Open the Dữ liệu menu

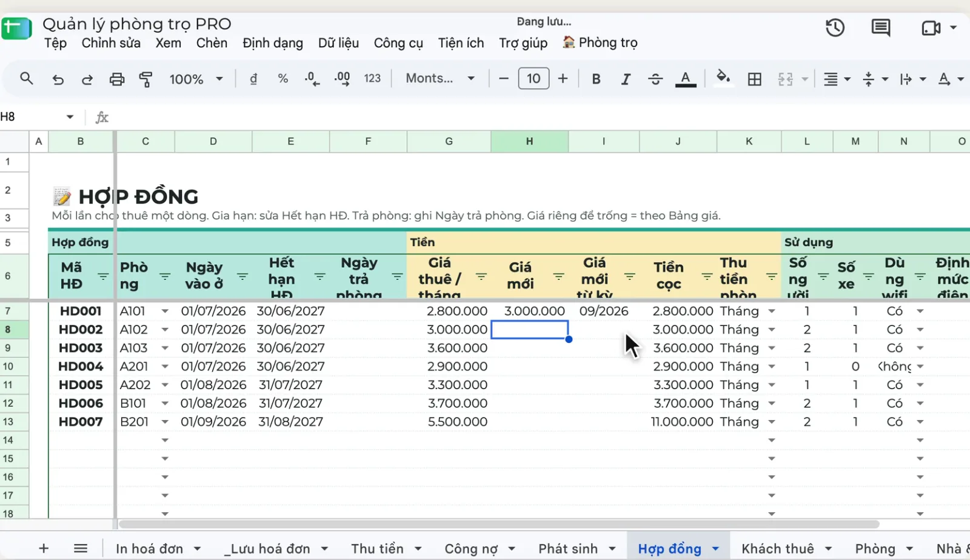pos(338,43)
